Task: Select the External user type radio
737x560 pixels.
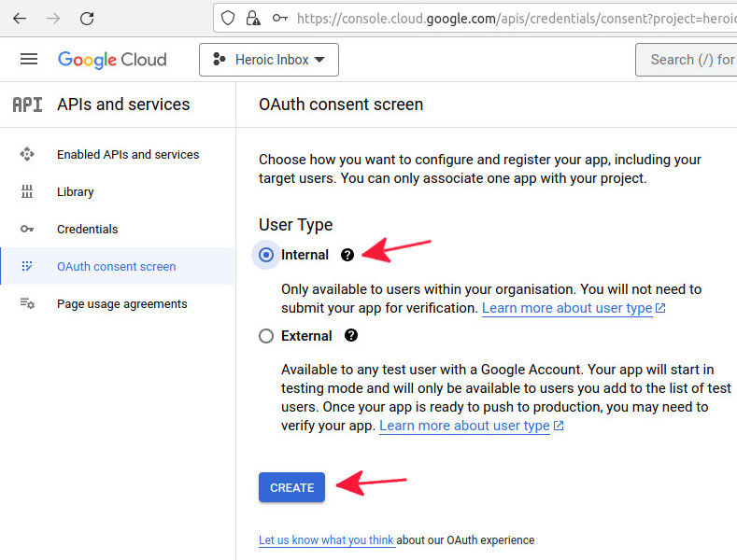Action: tap(266, 336)
